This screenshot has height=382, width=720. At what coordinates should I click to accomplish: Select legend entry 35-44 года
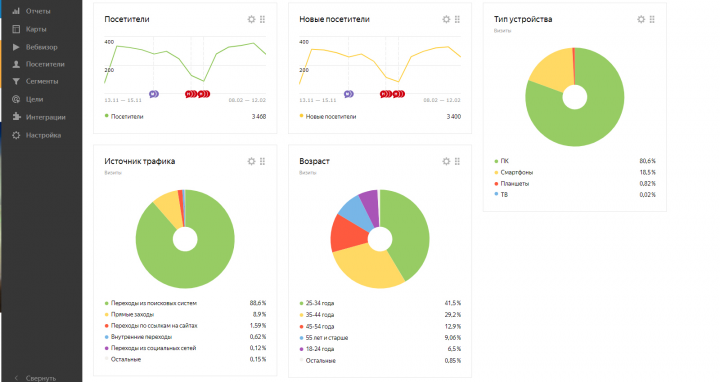[320, 315]
